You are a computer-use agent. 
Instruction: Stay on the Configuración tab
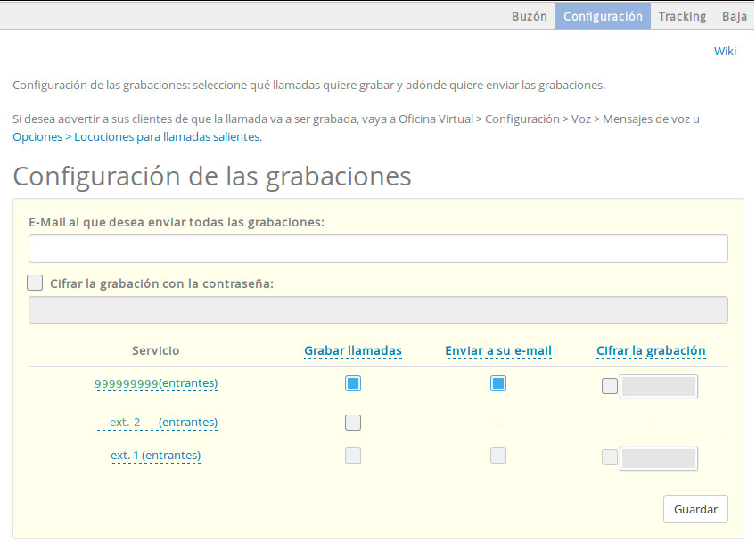tap(603, 15)
